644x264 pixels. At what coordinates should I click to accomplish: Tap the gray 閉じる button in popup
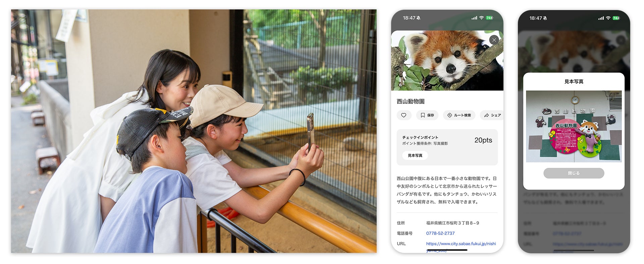coord(574,173)
